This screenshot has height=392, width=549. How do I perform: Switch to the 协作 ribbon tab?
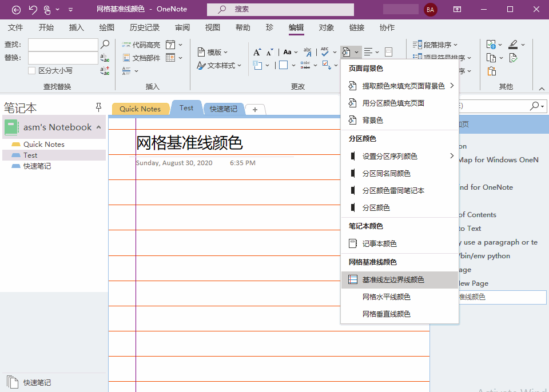click(x=387, y=27)
